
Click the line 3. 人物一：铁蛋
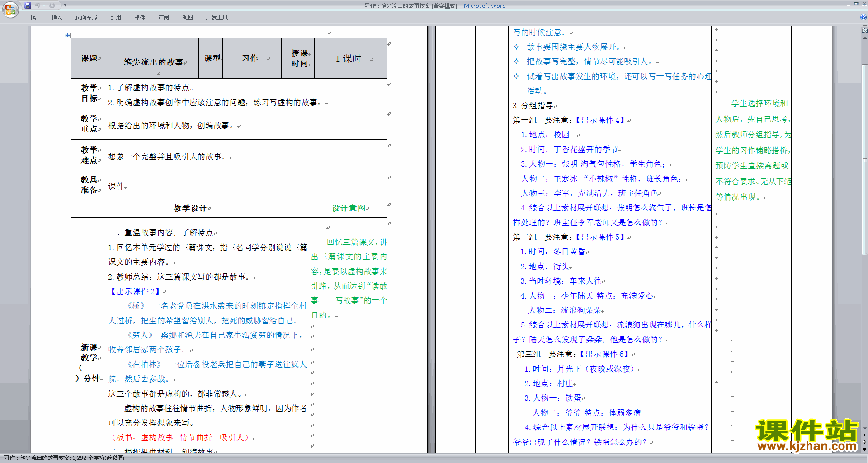[x=553, y=398]
